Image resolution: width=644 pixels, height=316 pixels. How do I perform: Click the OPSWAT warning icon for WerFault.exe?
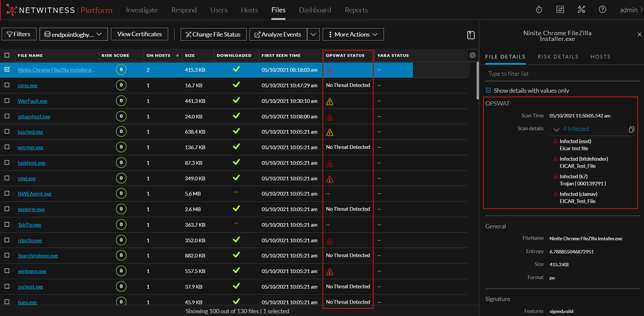pos(329,101)
